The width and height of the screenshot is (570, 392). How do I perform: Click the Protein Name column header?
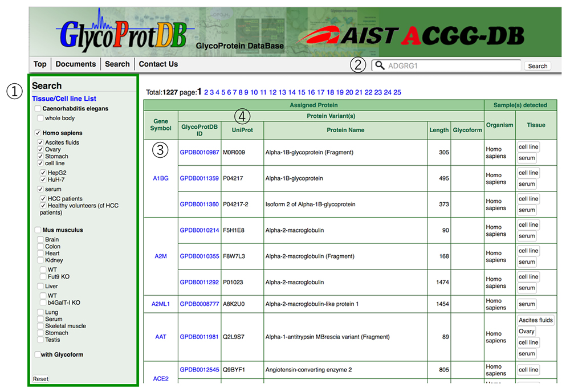coord(345,130)
